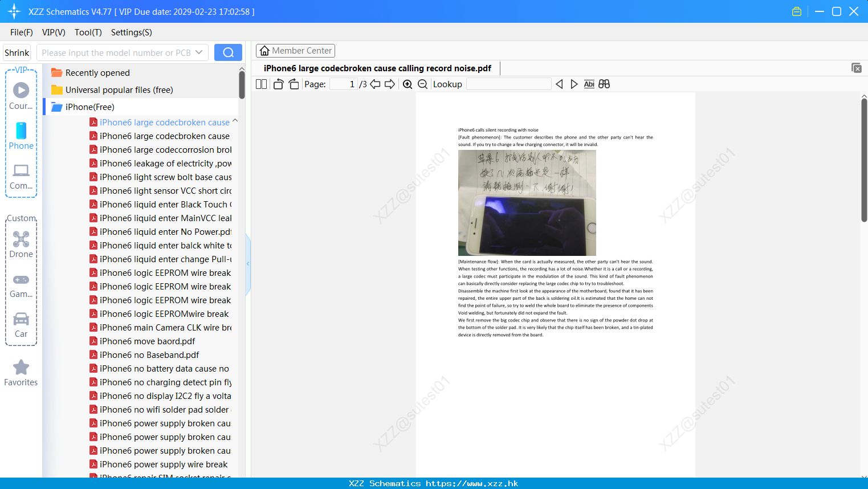Open iPhone6 light screw bolt base file
Viewport: 868px width, 489px height.
coord(161,177)
